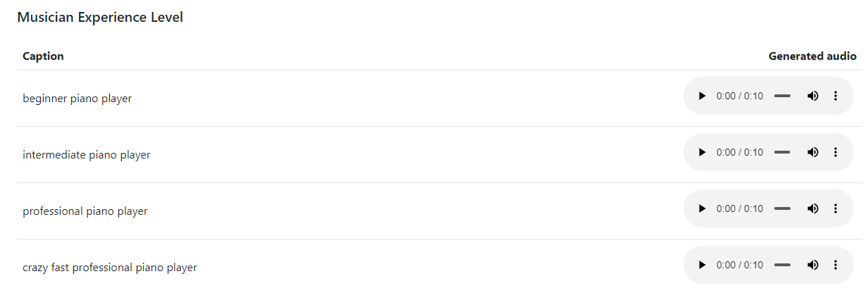Screen dimensions: 868x293
Task: Open more options for intermediate piano audio
Action: [x=836, y=152]
